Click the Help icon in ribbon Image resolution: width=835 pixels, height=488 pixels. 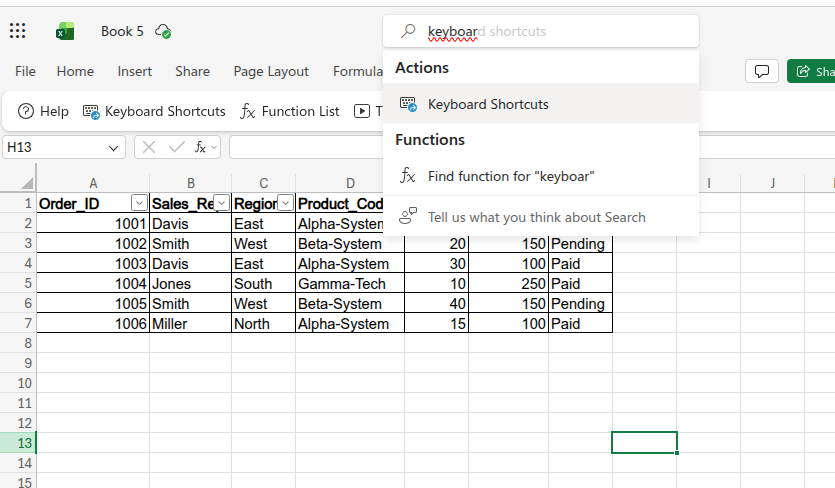tap(27, 111)
